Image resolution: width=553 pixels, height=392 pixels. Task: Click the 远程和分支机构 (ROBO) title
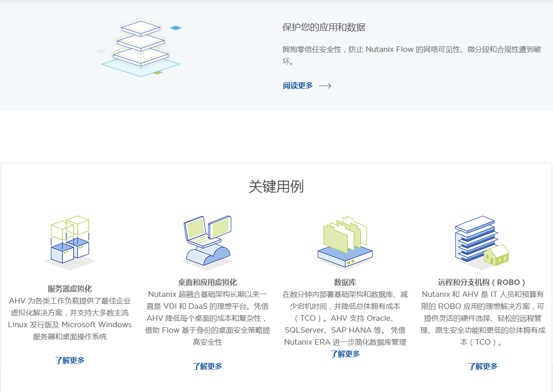coord(482,283)
